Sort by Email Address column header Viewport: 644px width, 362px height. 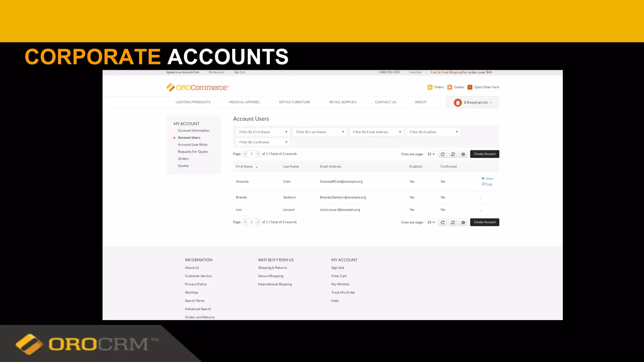(330, 167)
